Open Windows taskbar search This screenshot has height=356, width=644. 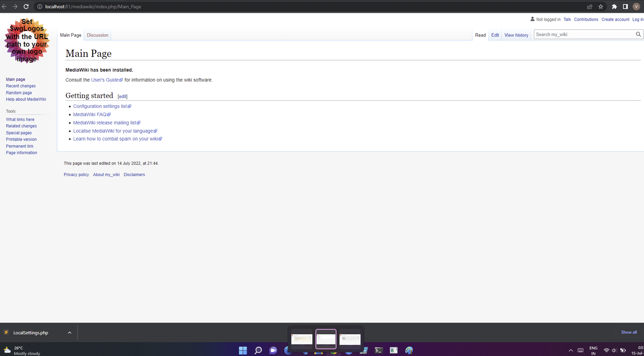coord(258,350)
